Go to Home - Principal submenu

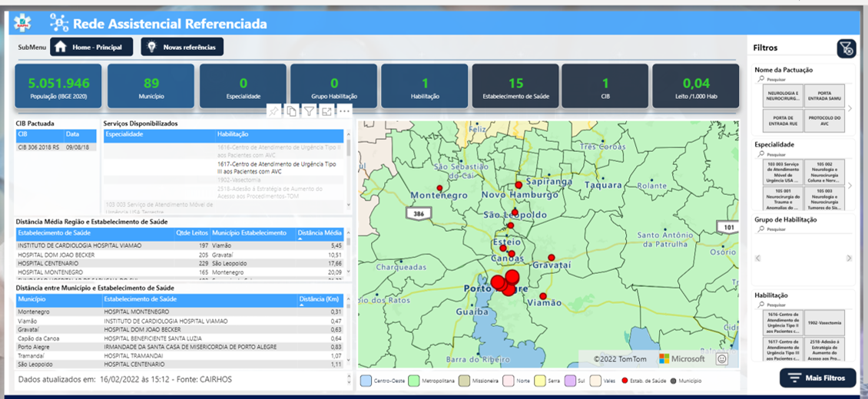91,47
